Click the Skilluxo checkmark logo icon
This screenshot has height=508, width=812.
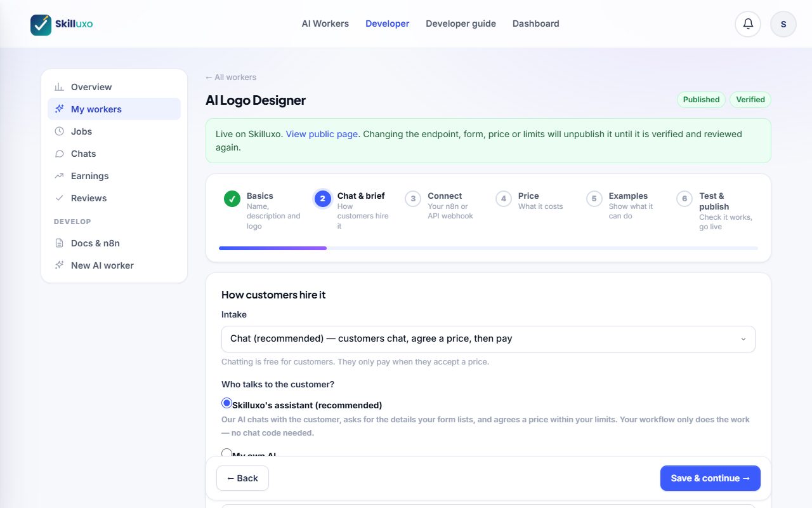pos(41,25)
